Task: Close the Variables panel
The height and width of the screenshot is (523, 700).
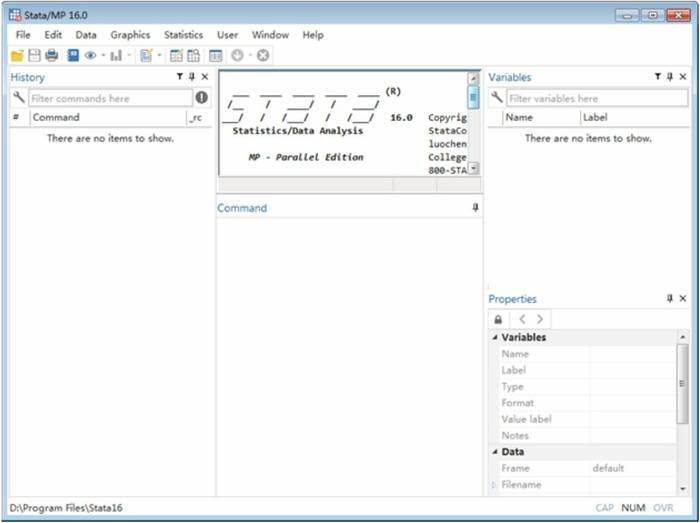Action: 683,77
